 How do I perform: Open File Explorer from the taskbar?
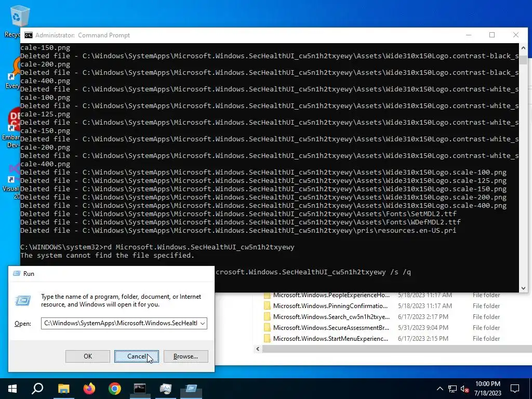63,389
